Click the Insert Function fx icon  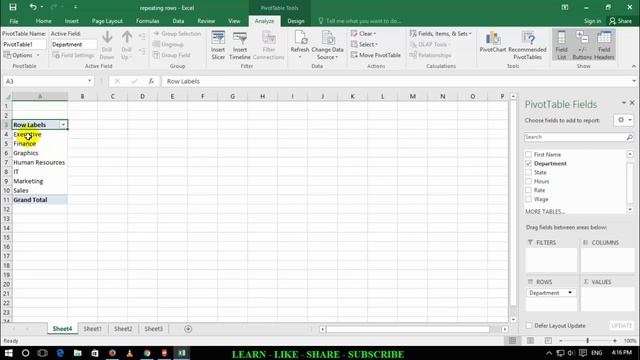[151, 81]
